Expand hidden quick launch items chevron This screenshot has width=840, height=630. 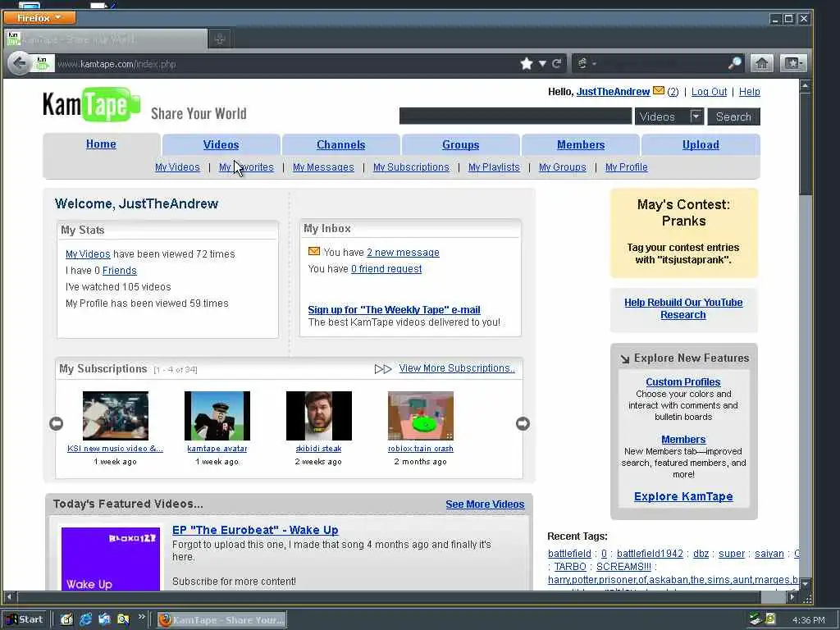(x=141, y=617)
